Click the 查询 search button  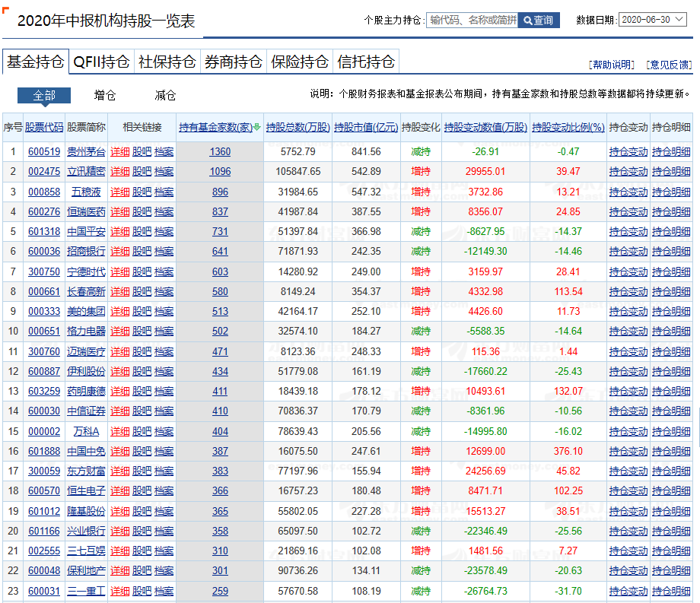pos(539,20)
